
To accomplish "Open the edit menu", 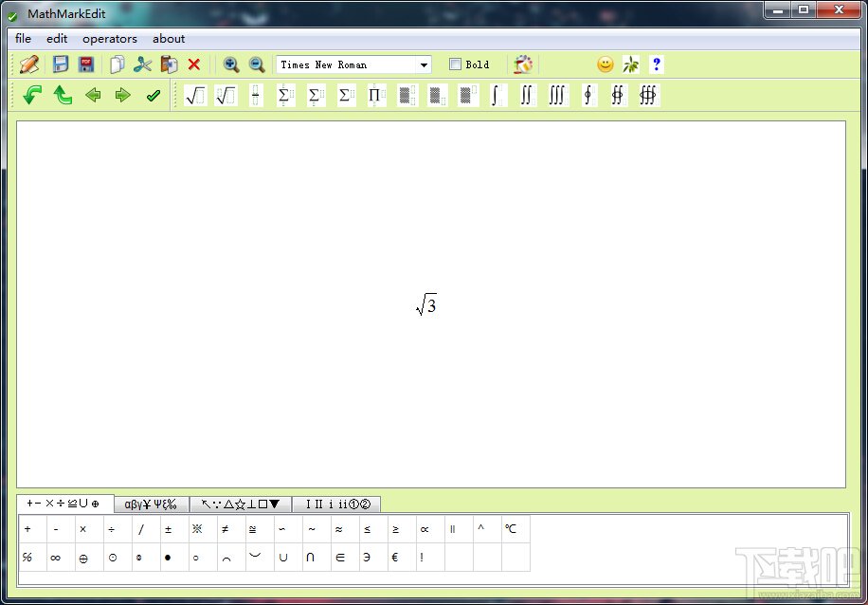I will point(57,38).
